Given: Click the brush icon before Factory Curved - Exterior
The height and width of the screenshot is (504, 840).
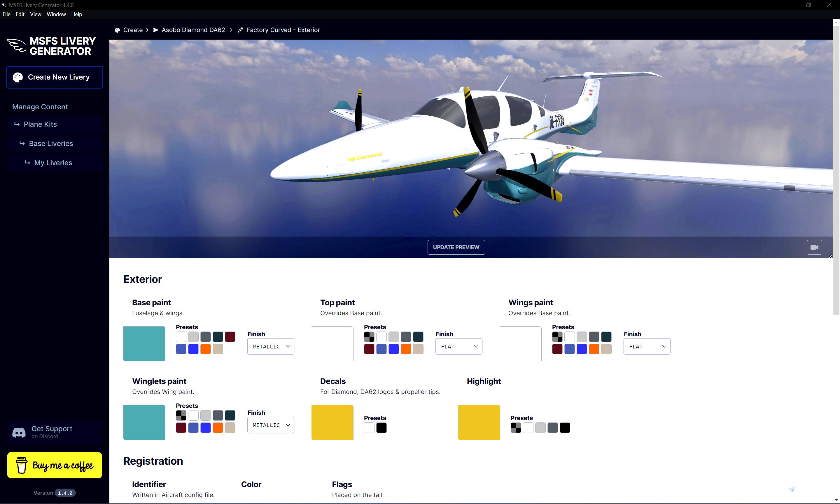Looking at the screenshot, I should click(x=240, y=30).
